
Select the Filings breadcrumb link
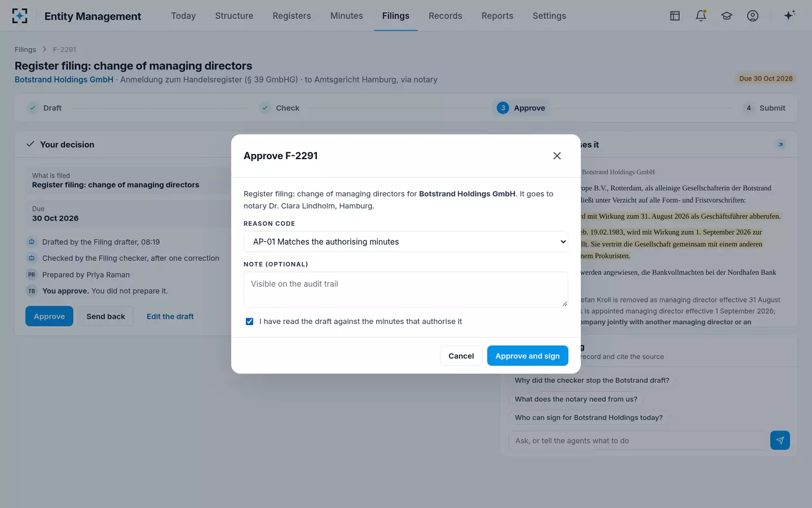pyautogui.click(x=25, y=49)
